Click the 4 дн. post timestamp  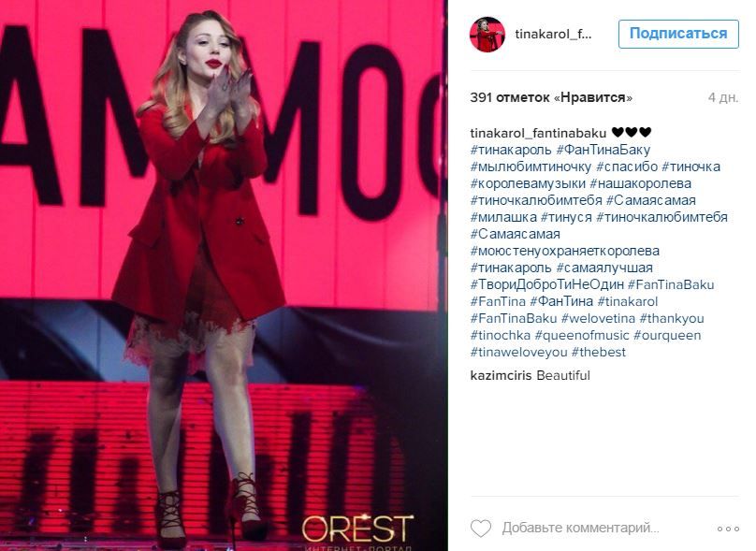(722, 98)
